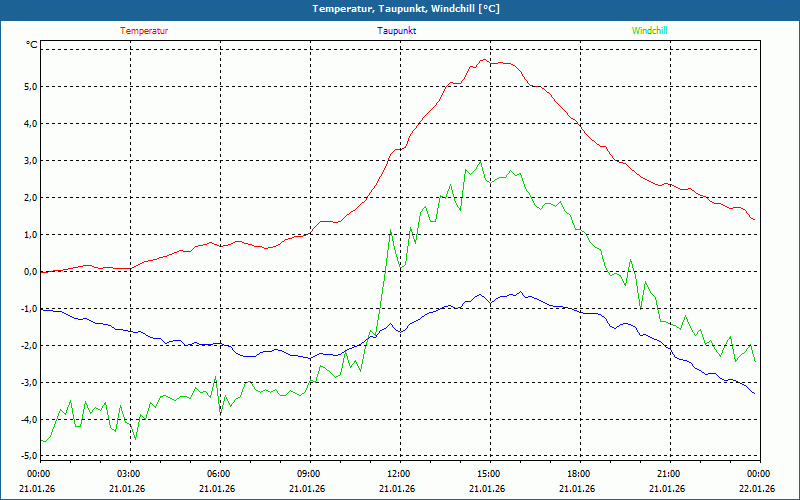Click the °C unit label on the y-axis

32,45
